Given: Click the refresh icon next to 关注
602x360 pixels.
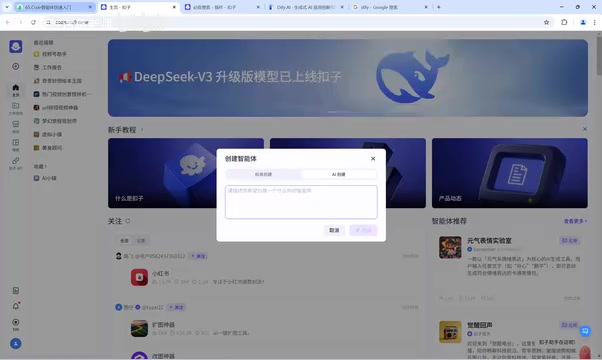Looking at the screenshot, I should tap(128, 221).
